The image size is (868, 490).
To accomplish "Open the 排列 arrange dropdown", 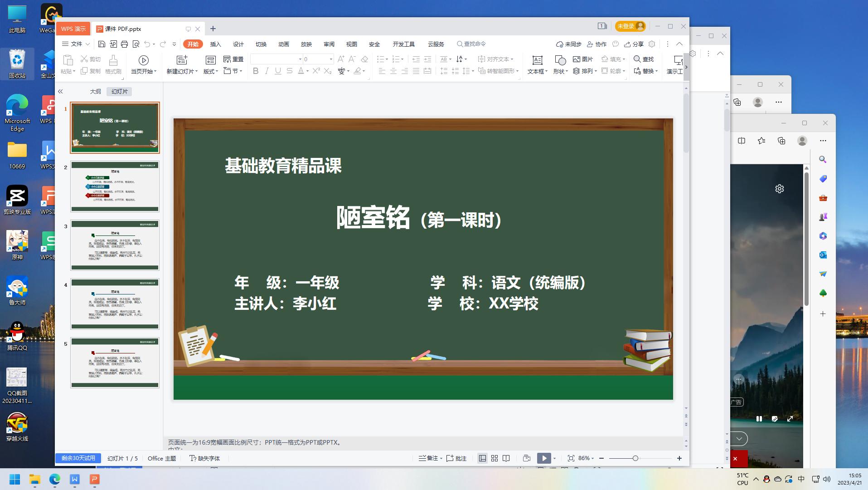I will click(x=584, y=71).
